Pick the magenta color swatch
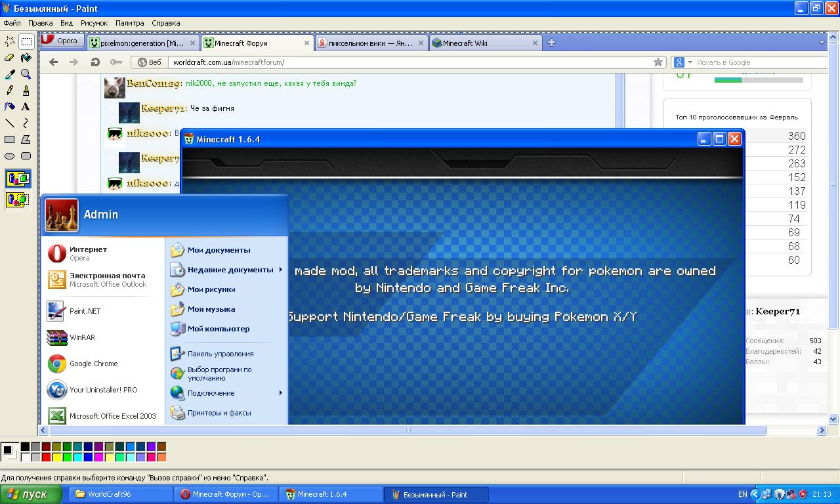This screenshot has width=840, height=504. [x=98, y=457]
